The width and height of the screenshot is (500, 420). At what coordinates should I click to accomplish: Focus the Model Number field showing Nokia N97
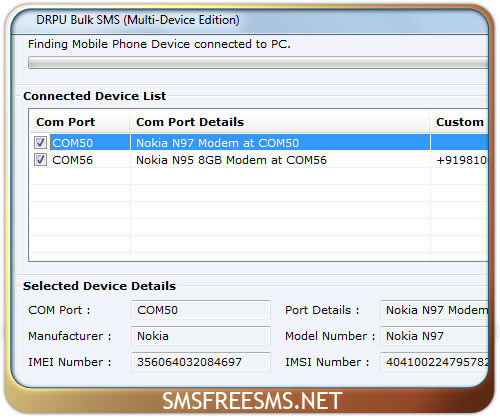(x=434, y=336)
